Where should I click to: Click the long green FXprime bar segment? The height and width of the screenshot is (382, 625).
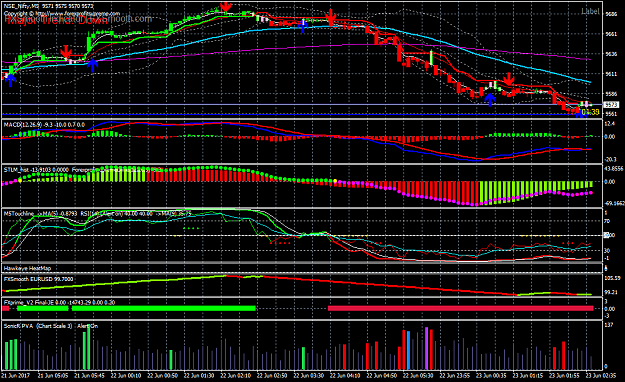pos(163,308)
